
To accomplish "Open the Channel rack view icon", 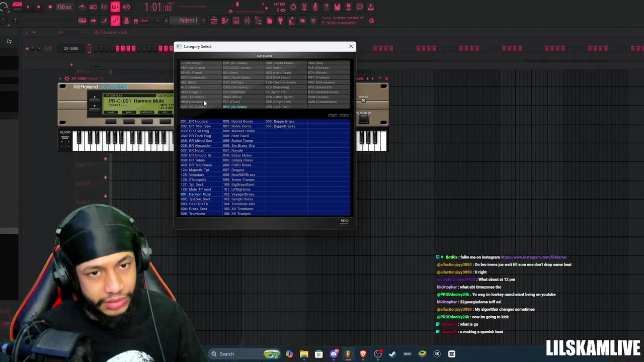I will 236,21.
